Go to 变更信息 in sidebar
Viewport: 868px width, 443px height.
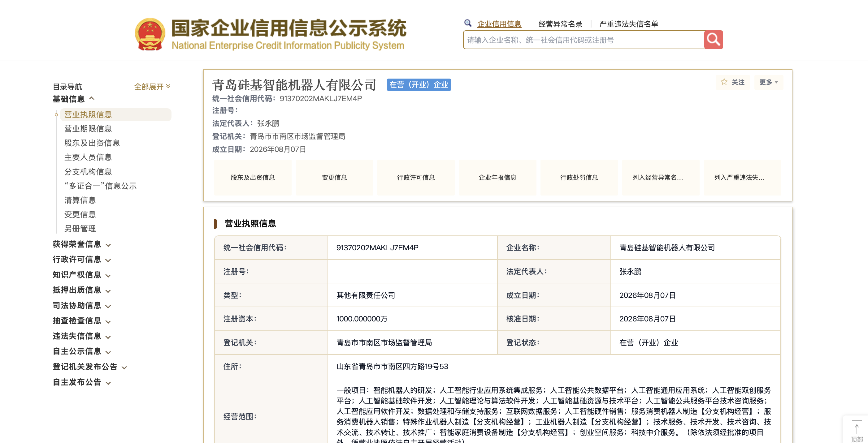point(80,214)
